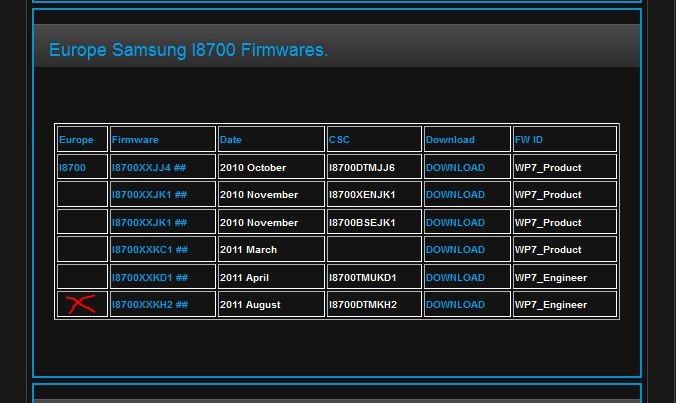Viewport: 676px width, 403px height.
Task: Click DOWNLOAD in the I8700XENJK1 row
Action: point(455,195)
